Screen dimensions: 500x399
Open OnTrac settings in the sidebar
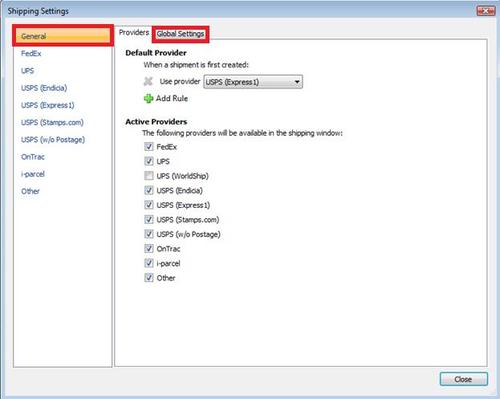click(33, 157)
